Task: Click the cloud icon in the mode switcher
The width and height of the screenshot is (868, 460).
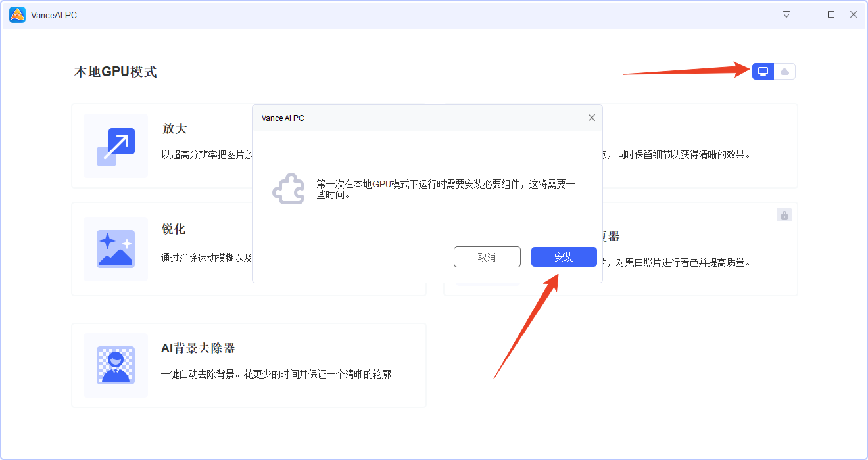Action: pos(784,71)
